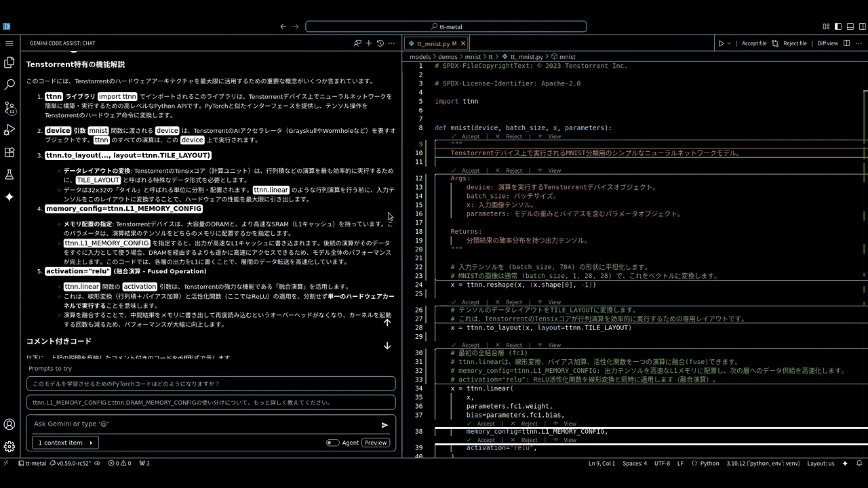
Task: Click tt-metal repository in status bar
Action: pyautogui.click(x=32, y=464)
